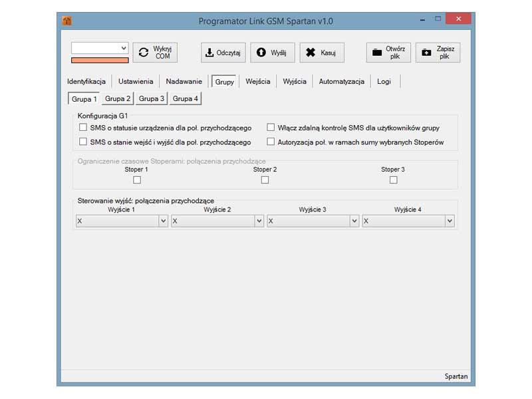Screen dimensions: 532x399
Task: Select the Grupy tab
Action: point(224,82)
